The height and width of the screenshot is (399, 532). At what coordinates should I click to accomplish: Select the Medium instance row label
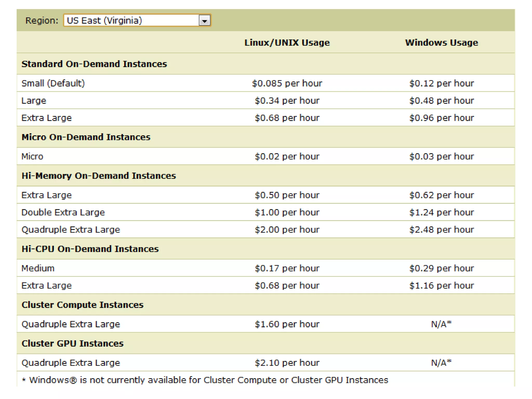(x=38, y=268)
